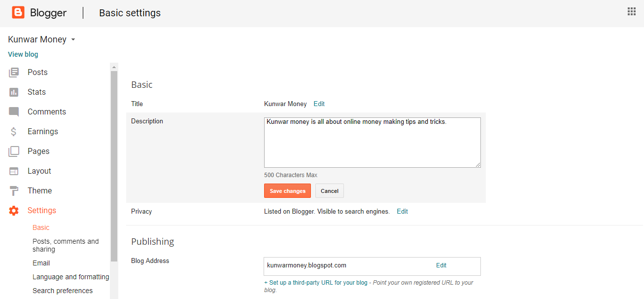Go to the Stats section
Viewport: 644px width, 299px height.
[x=36, y=92]
